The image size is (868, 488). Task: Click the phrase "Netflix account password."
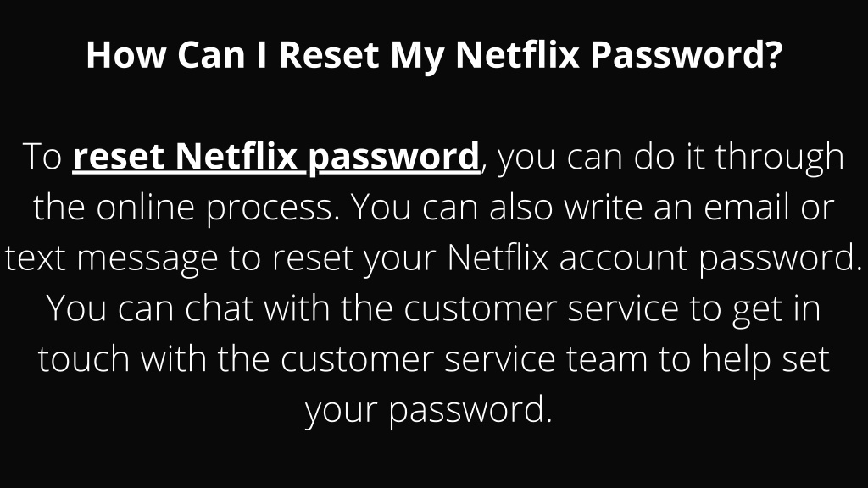[655, 259]
